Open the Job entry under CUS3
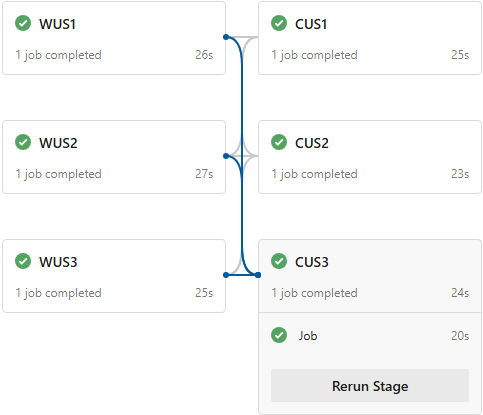This screenshot has height=415, width=483. tap(370, 335)
